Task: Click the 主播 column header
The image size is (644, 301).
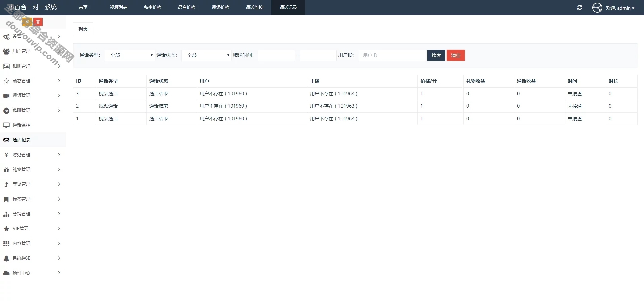Action: pyautogui.click(x=315, y=81)
